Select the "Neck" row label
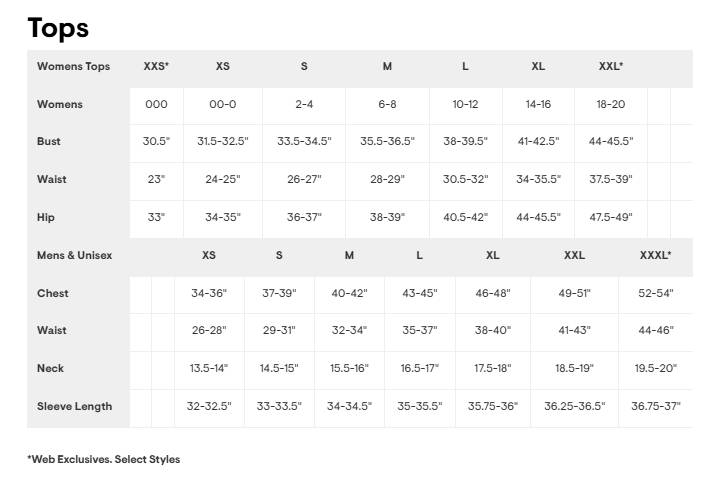Viewport: 716px width, 484px height. click(x=51, y=368)
